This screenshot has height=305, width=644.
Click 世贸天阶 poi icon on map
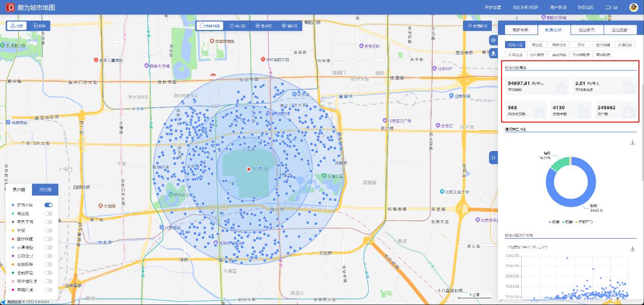[x=361, y=46]
